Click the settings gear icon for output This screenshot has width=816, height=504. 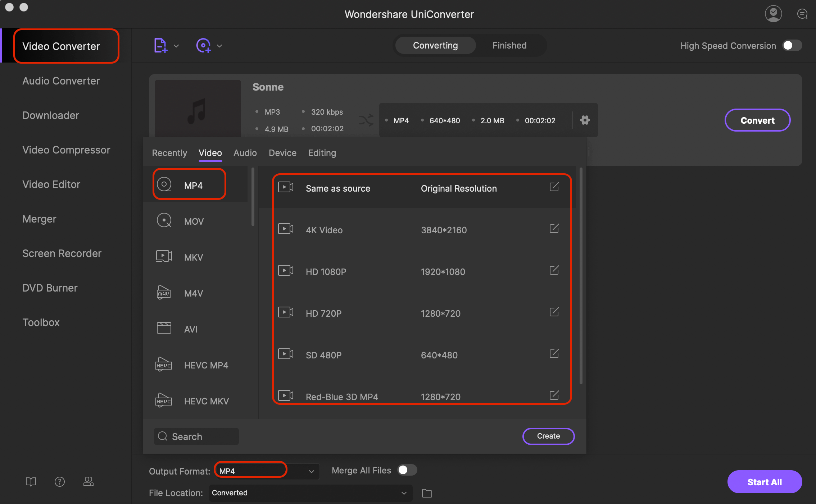(585, 120)
